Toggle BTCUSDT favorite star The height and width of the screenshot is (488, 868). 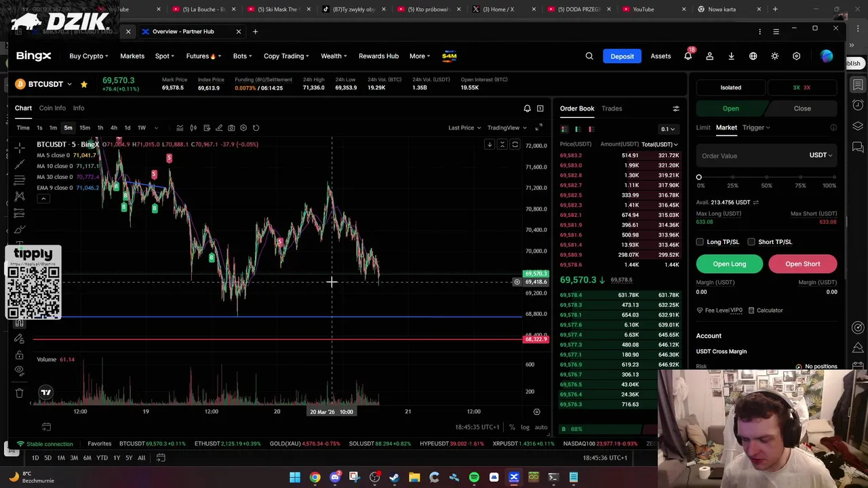(x=83, y=84)
